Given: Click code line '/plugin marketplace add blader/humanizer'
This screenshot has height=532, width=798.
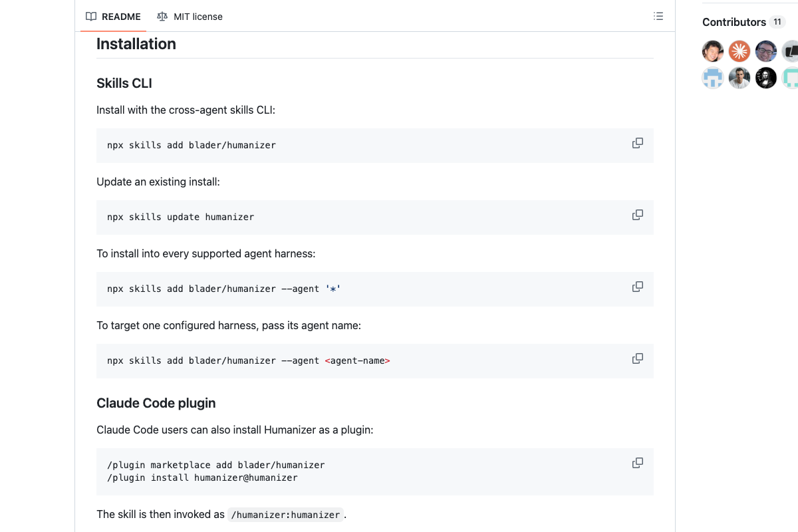Looking at the screenshot, I should (215, 465).
